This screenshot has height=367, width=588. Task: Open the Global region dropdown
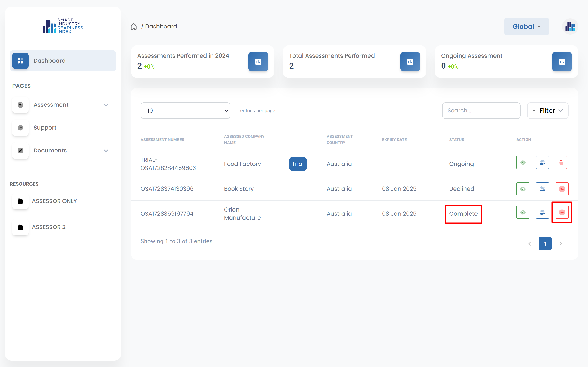pos(526,27)
